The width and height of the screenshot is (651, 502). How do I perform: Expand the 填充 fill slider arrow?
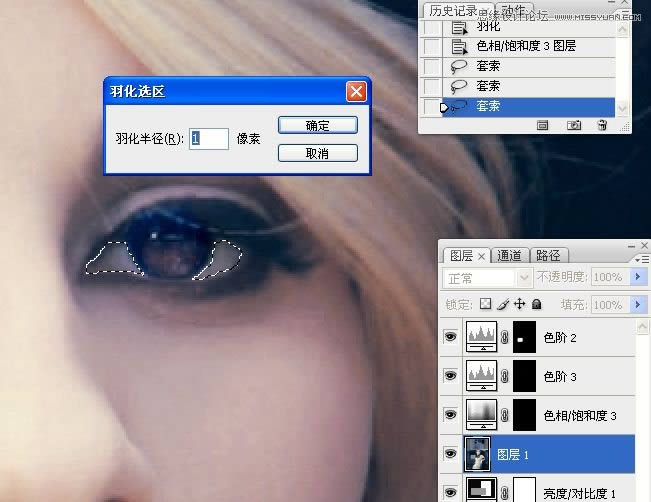[638, 304]
